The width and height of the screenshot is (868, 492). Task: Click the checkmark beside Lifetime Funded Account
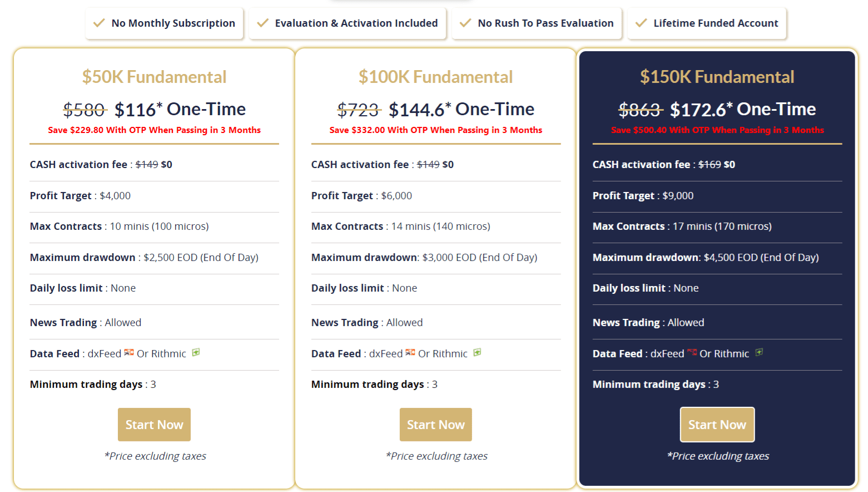[x=641, y=23]
